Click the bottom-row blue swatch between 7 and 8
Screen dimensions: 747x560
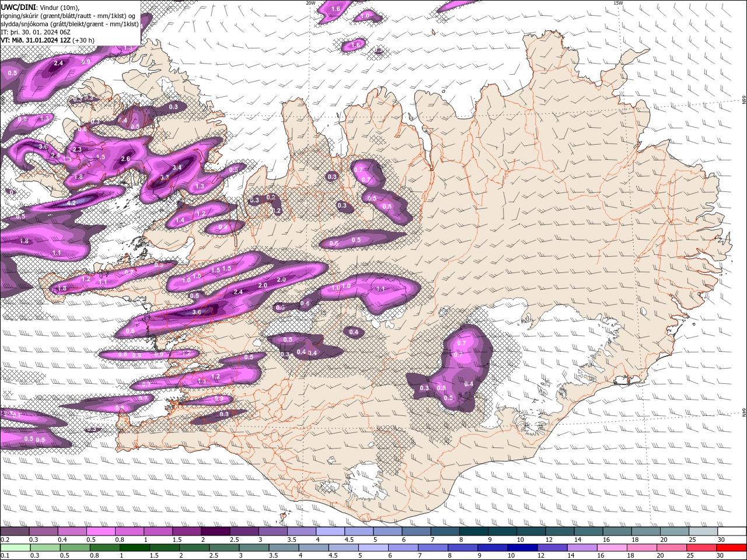pyautogui.click(x=432, y=548)
